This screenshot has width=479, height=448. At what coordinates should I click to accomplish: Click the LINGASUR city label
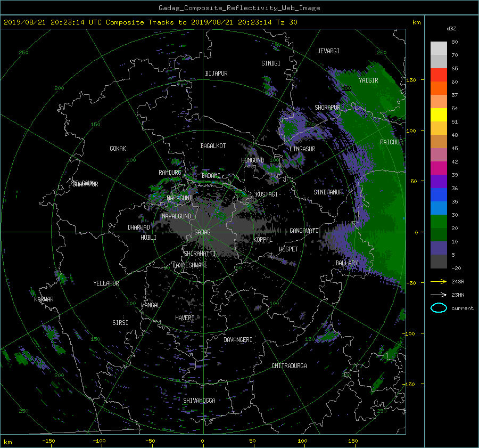[x=302, y=149]
